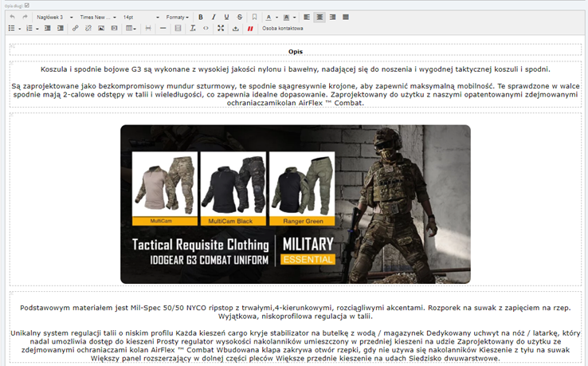The height and width of the screenshot is (366, 588).
Task: Remove the hyperlink with unlink icon
Action: point(88,28)
